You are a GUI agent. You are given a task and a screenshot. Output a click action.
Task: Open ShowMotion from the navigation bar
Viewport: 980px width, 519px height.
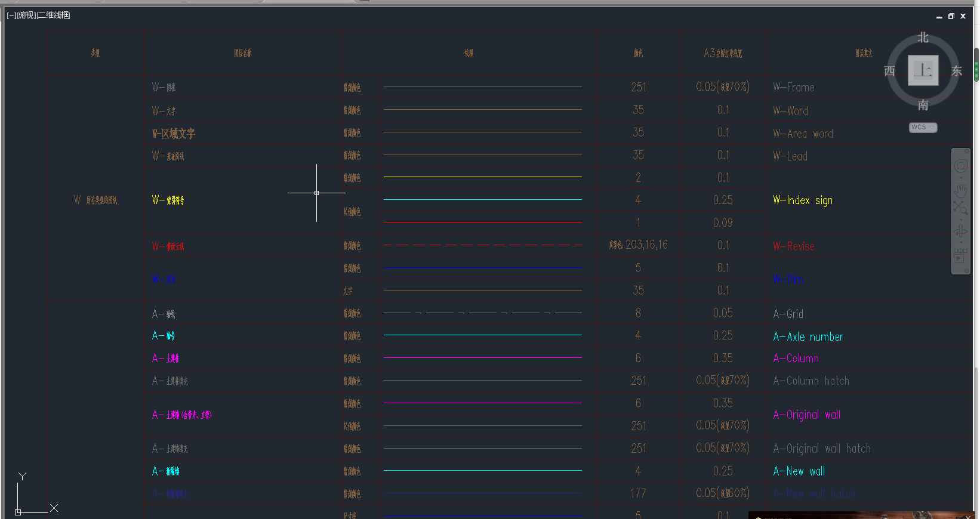tap(960, 255)
